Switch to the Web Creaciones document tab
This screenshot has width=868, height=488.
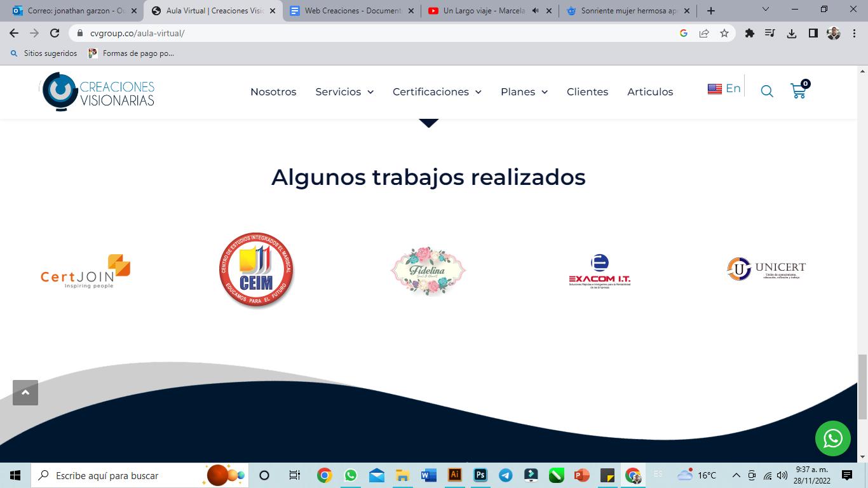tap(353, 11)
